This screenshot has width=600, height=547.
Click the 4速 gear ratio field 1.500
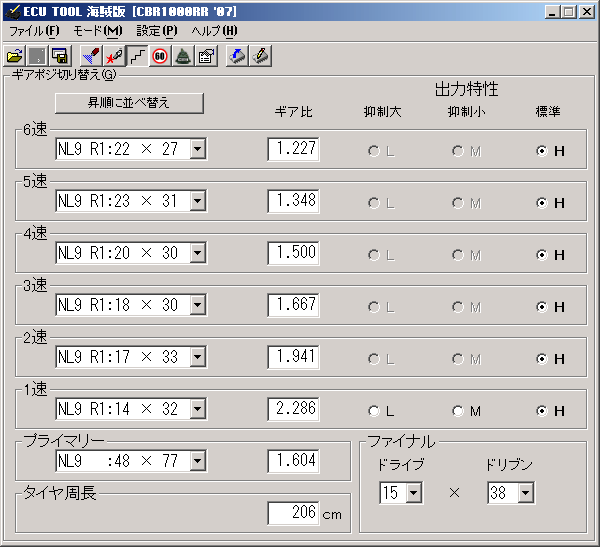[x=293, y=253]
